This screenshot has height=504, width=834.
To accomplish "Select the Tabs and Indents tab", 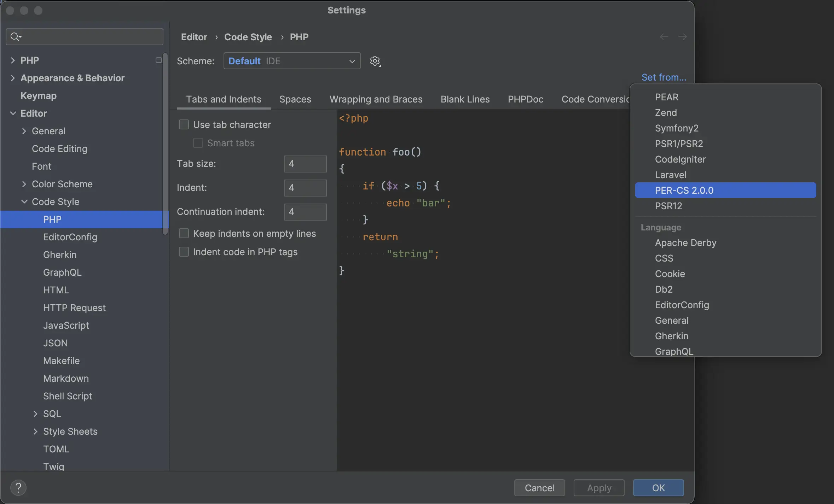I will (x=224, y=99).
